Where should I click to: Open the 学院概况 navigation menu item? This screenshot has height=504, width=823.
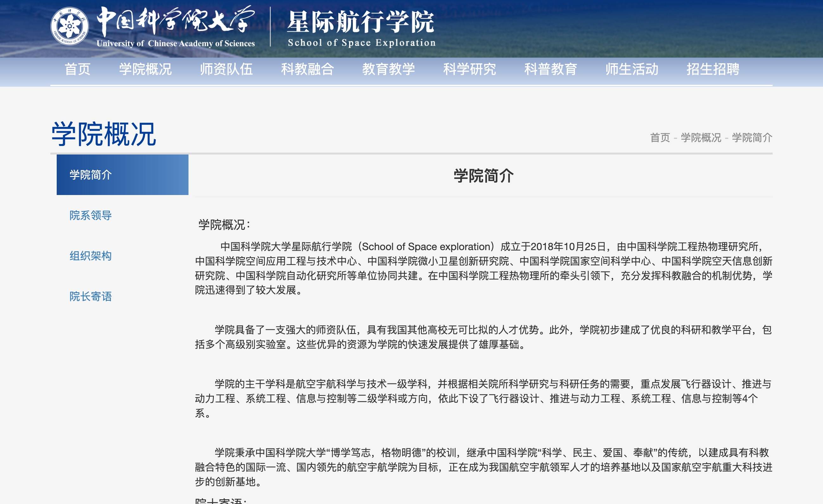[x=145, y=69]
